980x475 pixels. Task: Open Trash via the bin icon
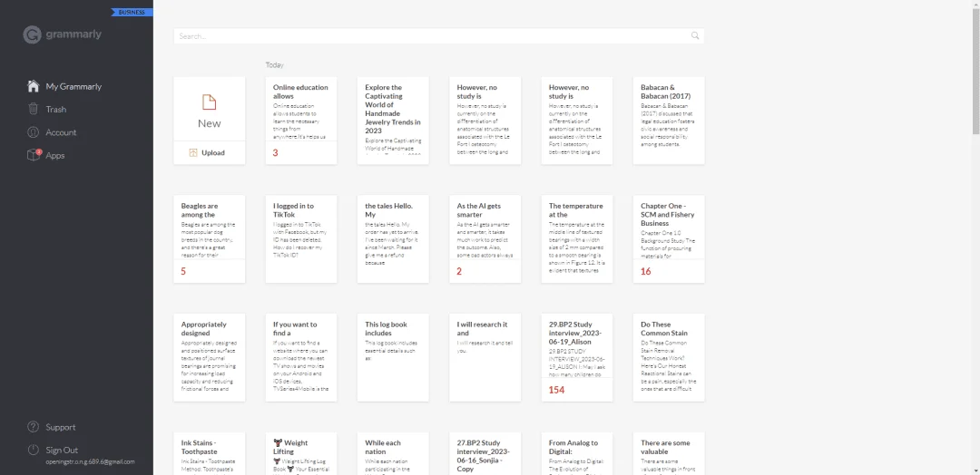(x=34, y=109)
